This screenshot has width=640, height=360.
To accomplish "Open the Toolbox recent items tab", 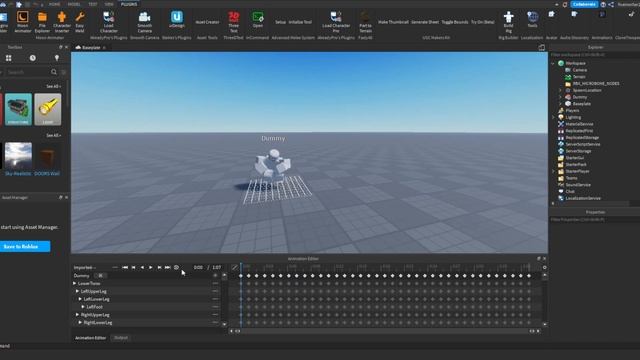I will tap(32, 58).
